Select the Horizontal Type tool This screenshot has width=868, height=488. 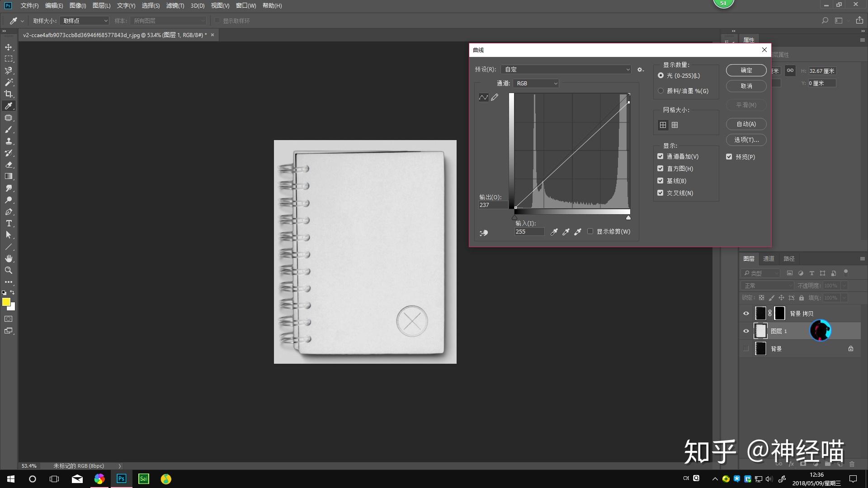click(9, 223)
